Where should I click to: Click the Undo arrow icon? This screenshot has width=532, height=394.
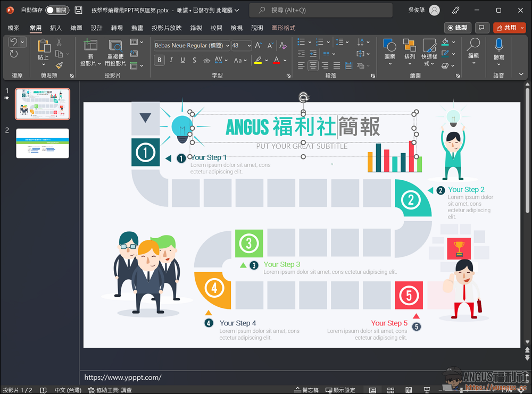pyautogui.click(x=14, y=42)
